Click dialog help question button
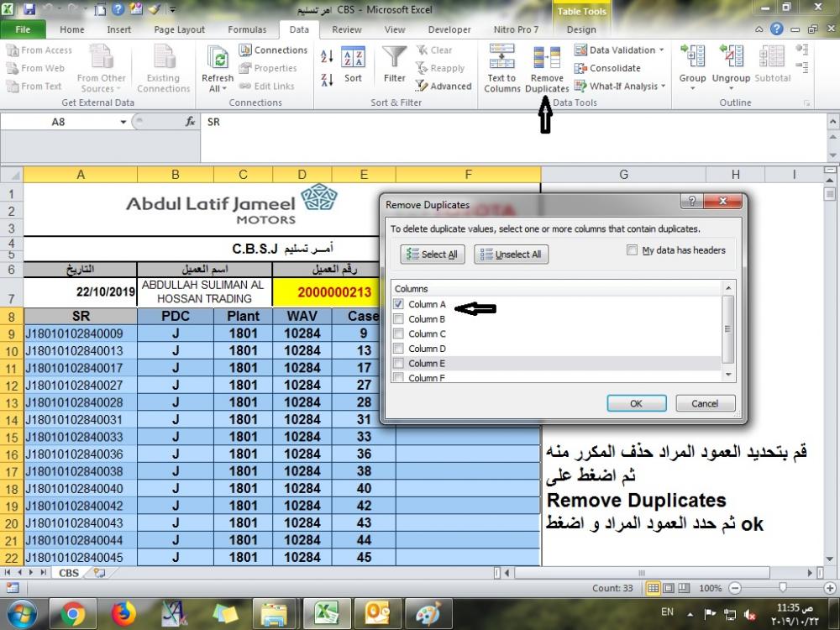840x630 pixels. click(692, 201)
